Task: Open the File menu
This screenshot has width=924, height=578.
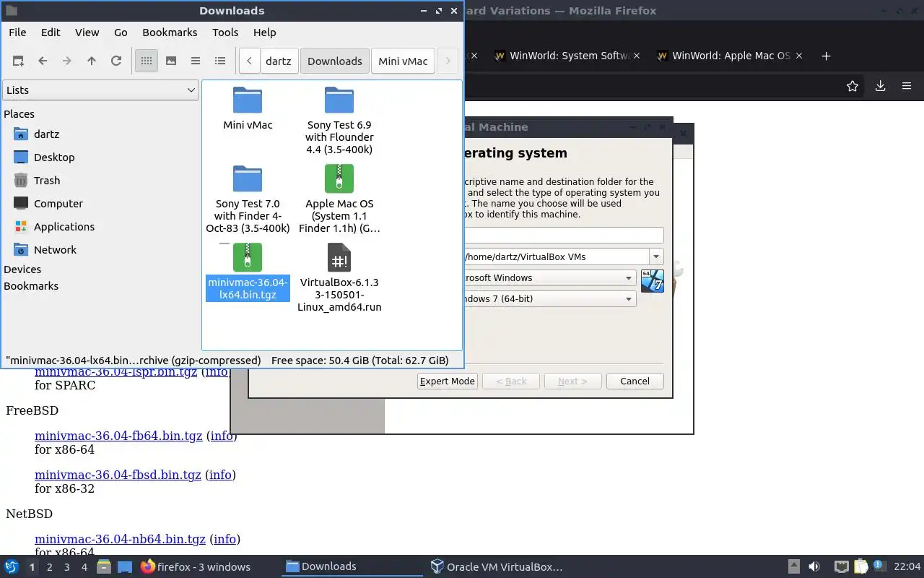Action: pos(17,33)
